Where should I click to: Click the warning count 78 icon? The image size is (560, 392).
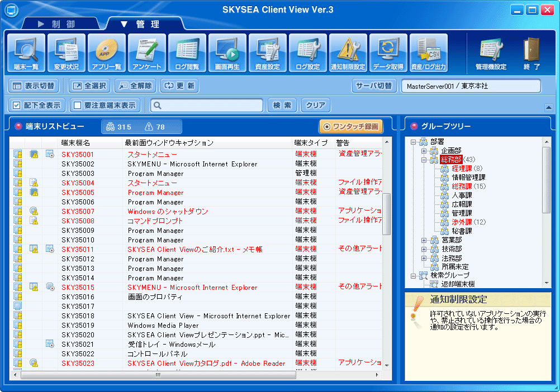(149, 127)
